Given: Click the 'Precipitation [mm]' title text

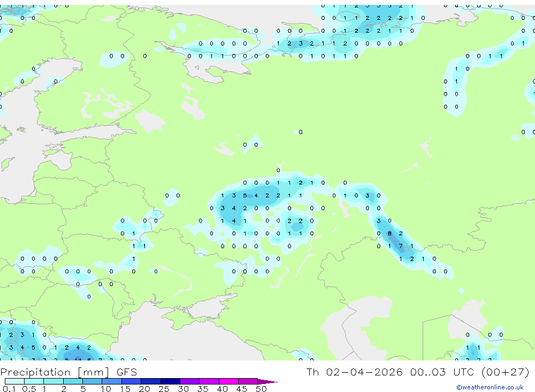Looking at the screenshot, I should pyautogui.click(x=55, y=373).
